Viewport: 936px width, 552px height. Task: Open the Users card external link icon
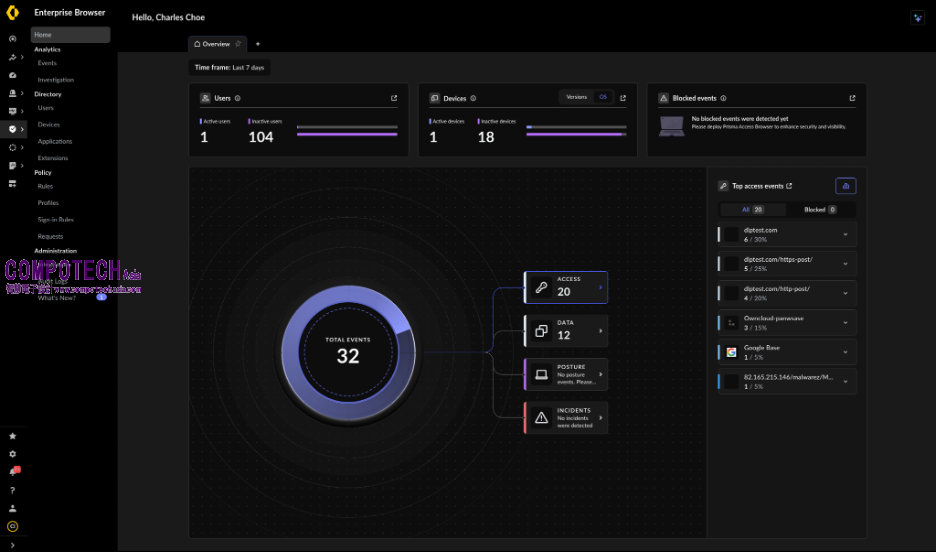[394, 98]
